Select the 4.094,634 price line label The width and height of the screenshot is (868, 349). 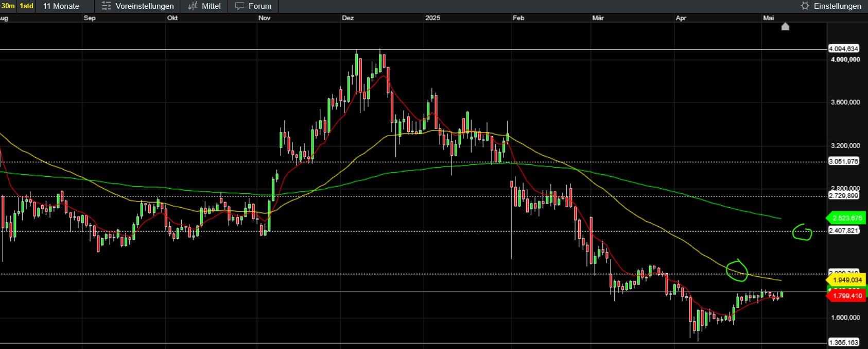844,49
